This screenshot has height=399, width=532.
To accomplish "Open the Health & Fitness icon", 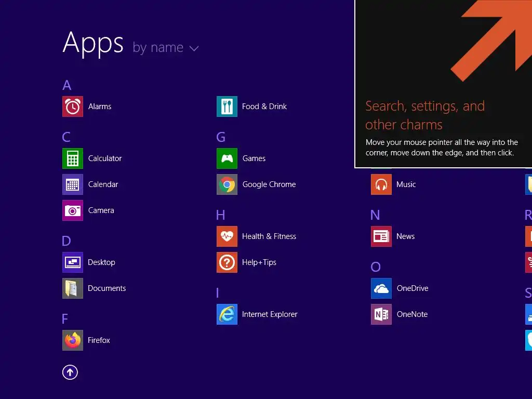I will point(227,236).
